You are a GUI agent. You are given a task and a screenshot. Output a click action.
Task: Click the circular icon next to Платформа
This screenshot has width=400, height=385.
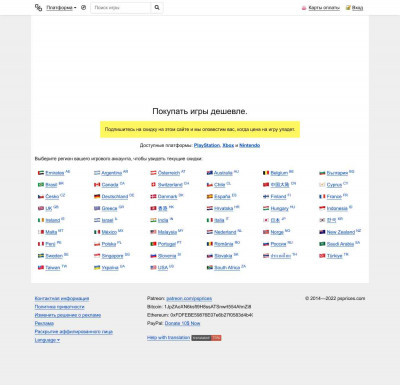(x=83, y=7)
